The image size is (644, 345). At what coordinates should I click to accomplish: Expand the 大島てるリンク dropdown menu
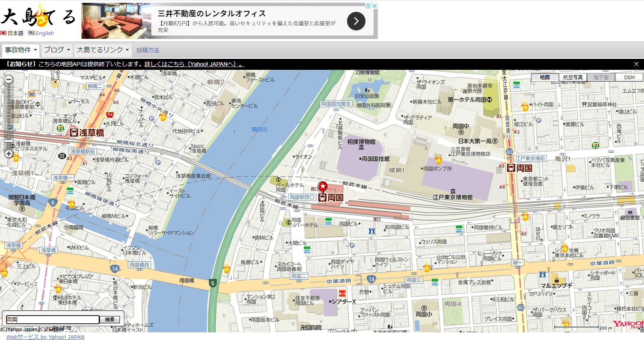103,50
